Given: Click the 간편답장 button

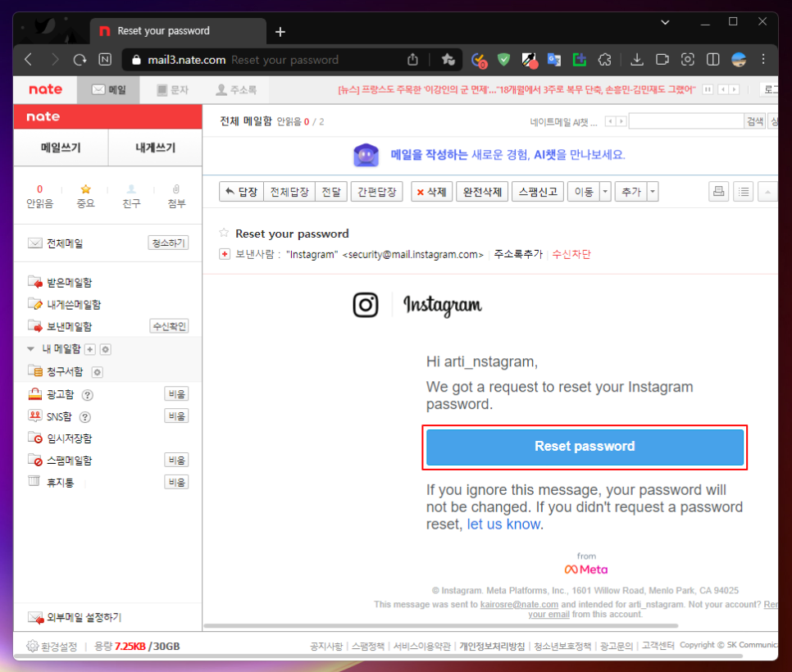Looking at the screenshot, I should (x=377, y=191).
